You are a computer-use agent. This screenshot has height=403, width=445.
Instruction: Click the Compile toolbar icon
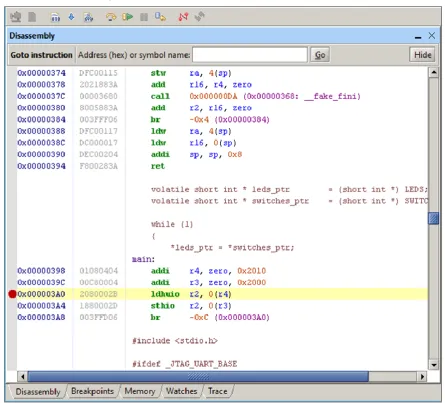pos(55,17)
